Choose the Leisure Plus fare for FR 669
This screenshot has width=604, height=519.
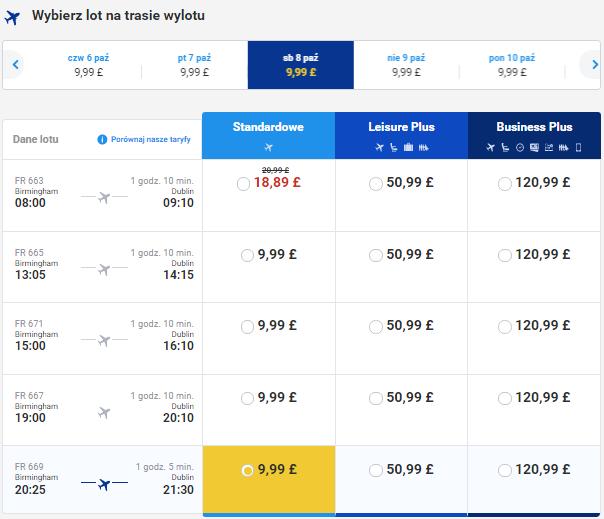376,470
